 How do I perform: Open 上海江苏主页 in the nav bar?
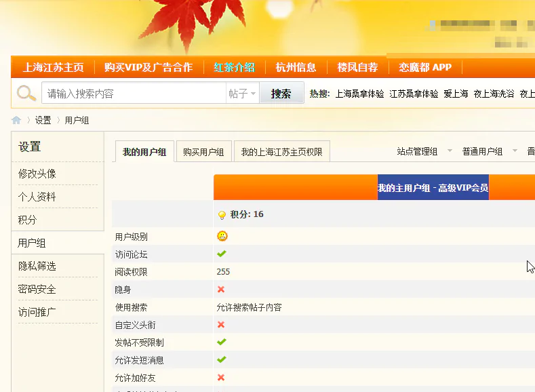click(53, 67)
